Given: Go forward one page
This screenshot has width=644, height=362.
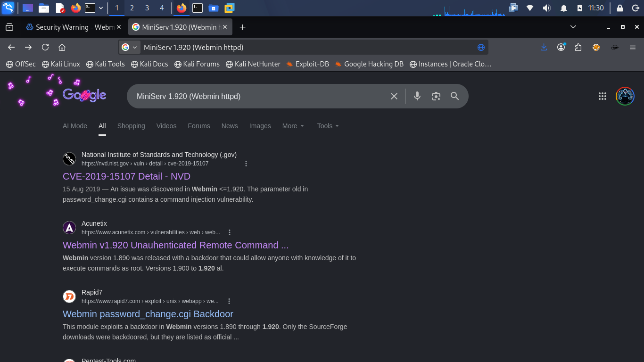Looking at the screenshot, I should pos(28,47).
